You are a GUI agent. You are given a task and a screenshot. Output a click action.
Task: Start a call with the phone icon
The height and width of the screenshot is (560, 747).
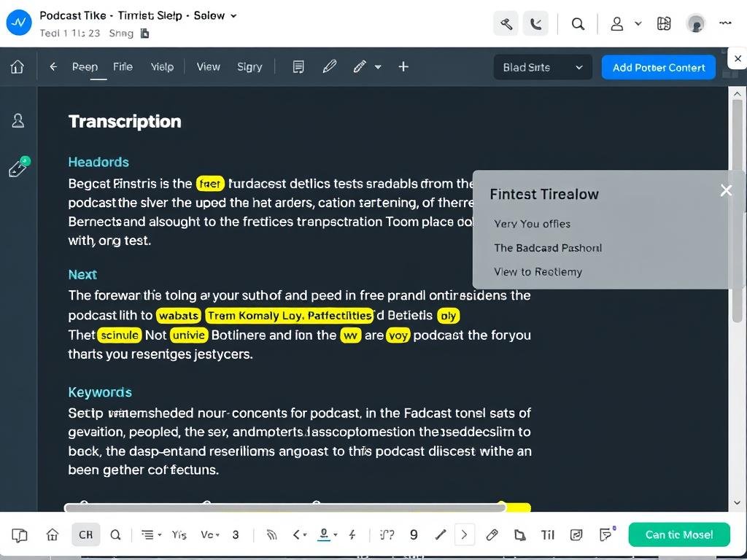tap(535, 23)
